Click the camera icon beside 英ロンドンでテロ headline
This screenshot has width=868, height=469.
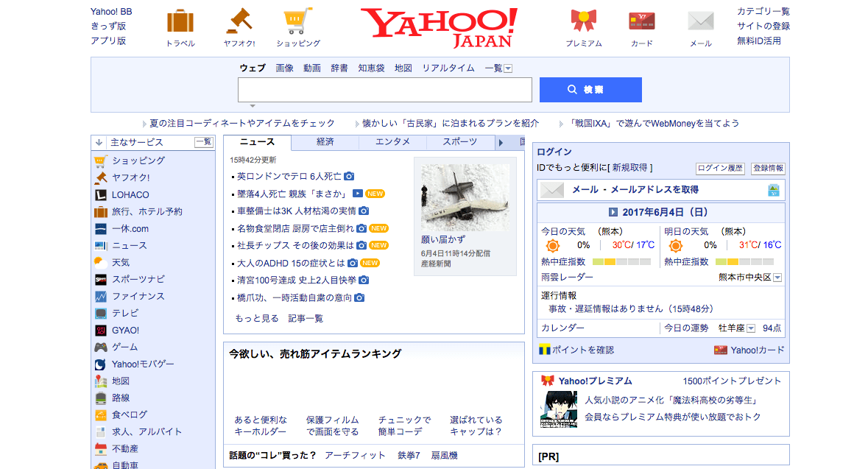click(349, 176)
